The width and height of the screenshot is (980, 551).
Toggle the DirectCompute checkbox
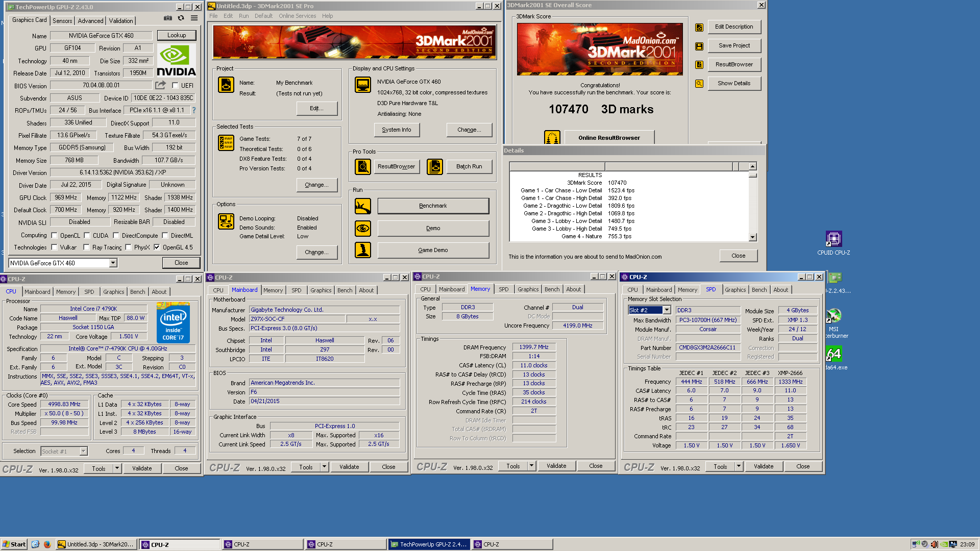point(116,236)
